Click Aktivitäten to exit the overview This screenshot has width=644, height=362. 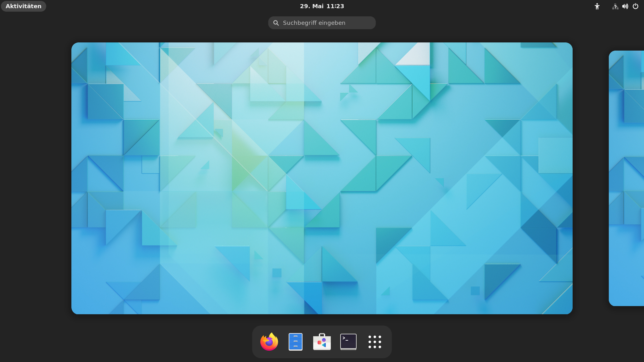point(23,6)
